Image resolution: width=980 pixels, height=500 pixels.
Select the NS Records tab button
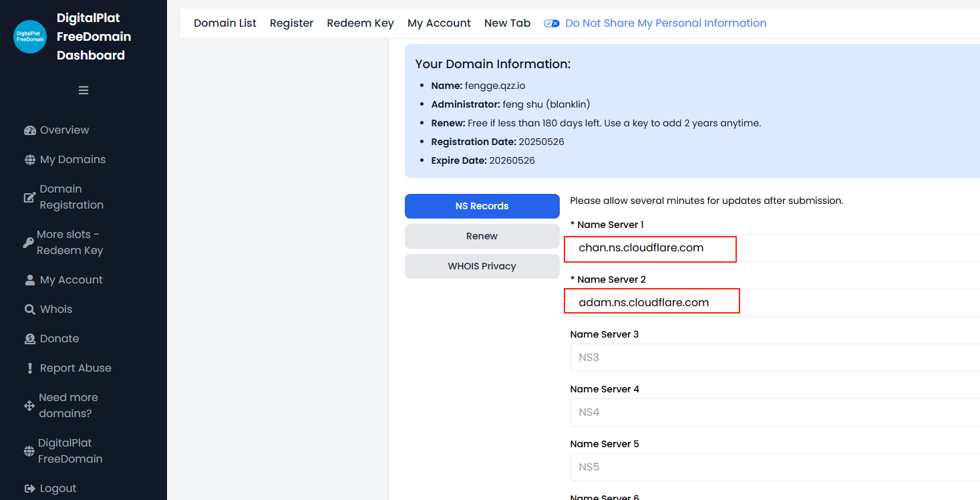tap(482, 206)
